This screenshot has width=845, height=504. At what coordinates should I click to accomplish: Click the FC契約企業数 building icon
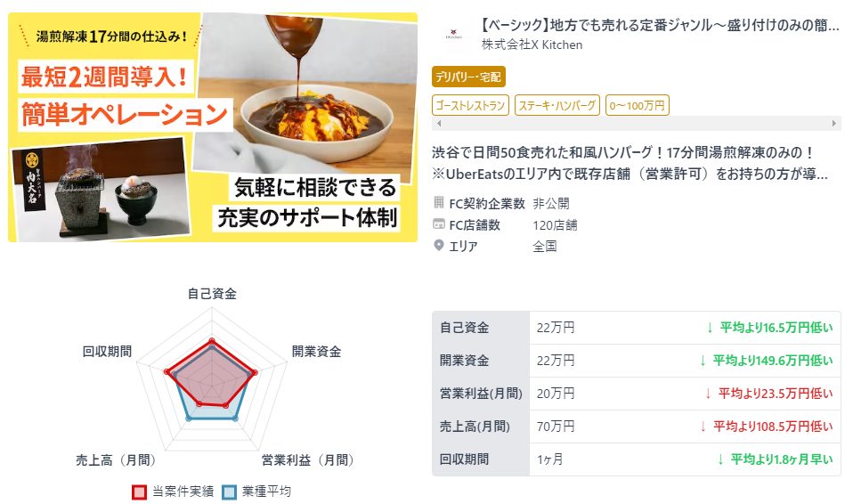click(x=439, y=203)
